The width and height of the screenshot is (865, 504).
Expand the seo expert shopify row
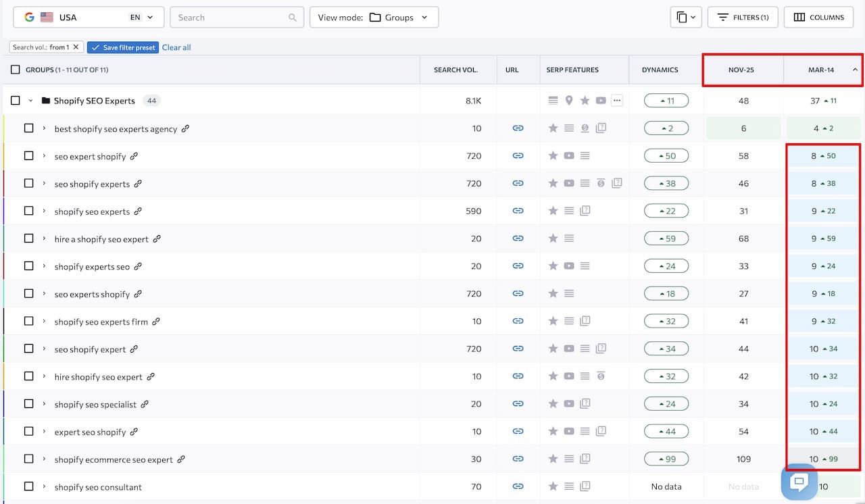point(44,156)
